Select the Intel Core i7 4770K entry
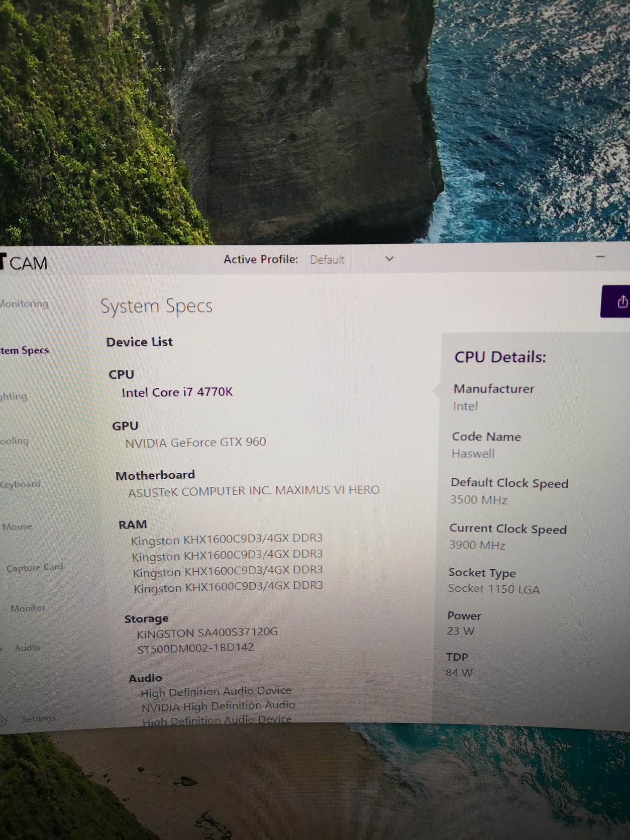This screenshot has width=630, height=840. [x=177, y=392]
